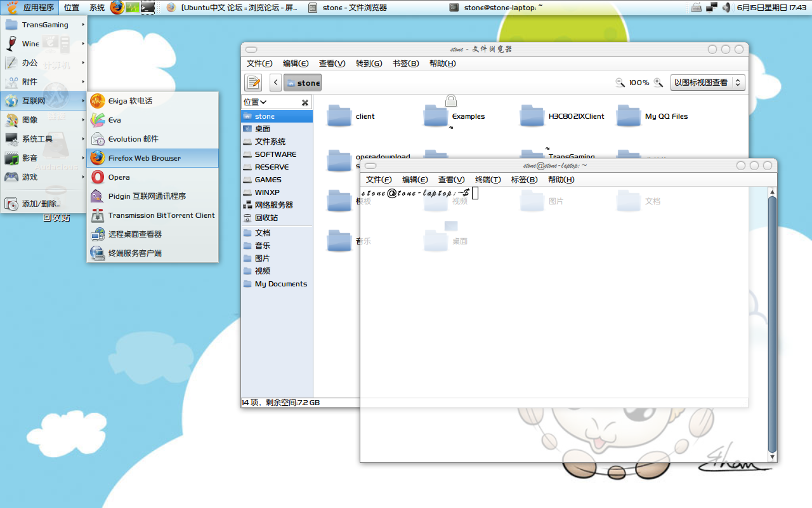Screen dimensions: 812x508
Task: Expand the 附件 (Accessories) submenu
Action: (x=44, y=82)
